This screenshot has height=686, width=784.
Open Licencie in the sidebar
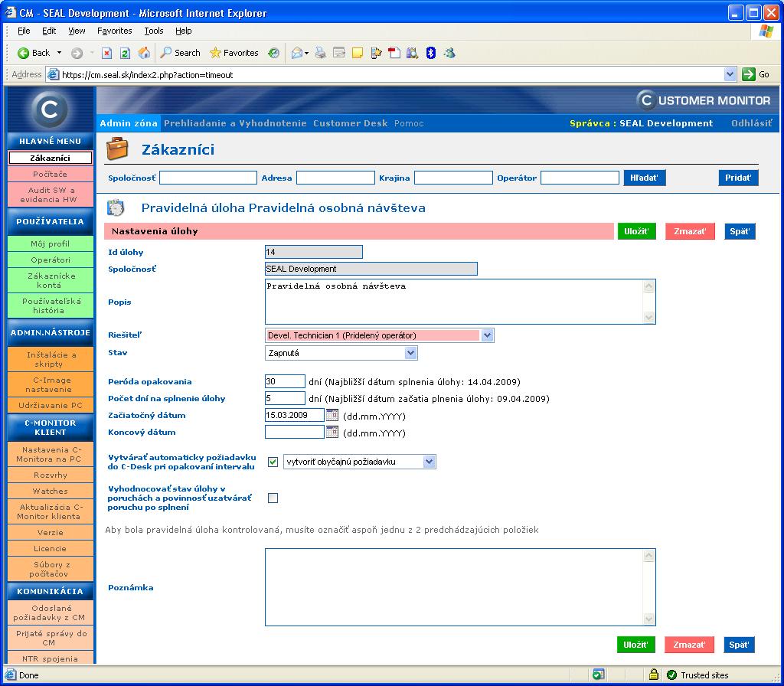[50, 548]
